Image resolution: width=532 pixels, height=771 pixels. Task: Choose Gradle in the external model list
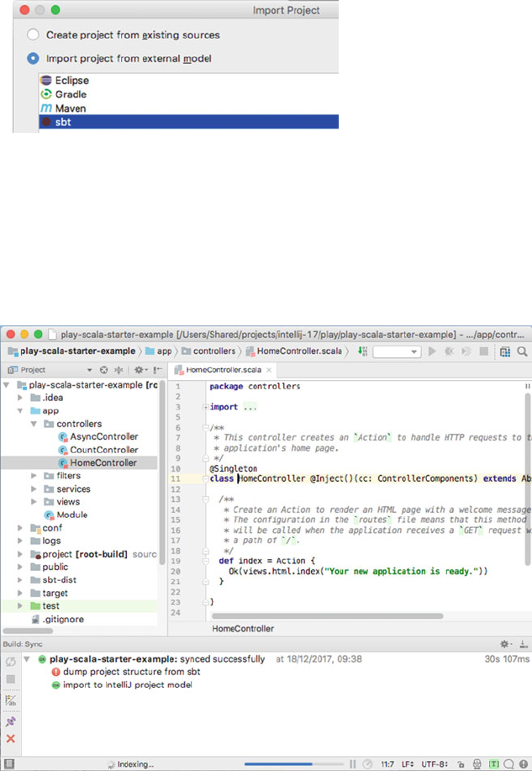pos(188,94)
